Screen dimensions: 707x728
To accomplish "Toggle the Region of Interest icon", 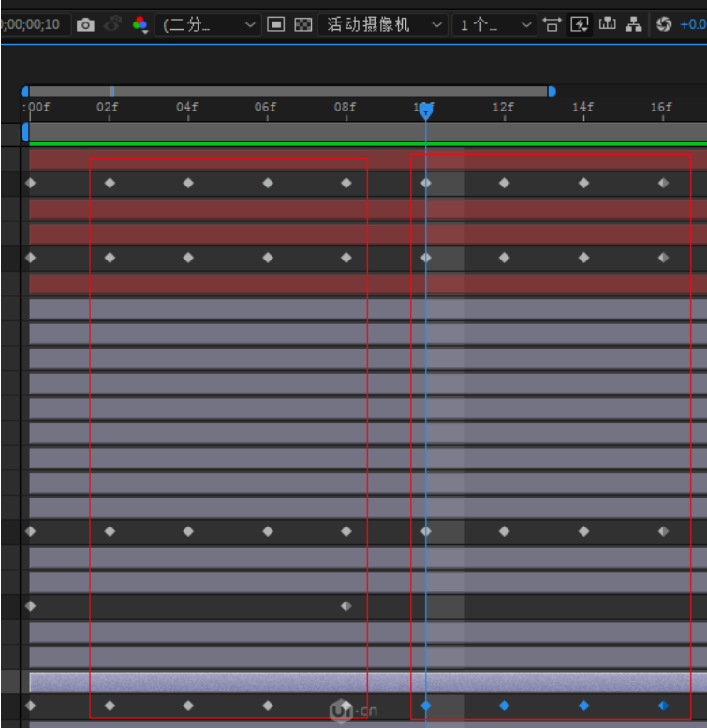I will pos(275,24).
